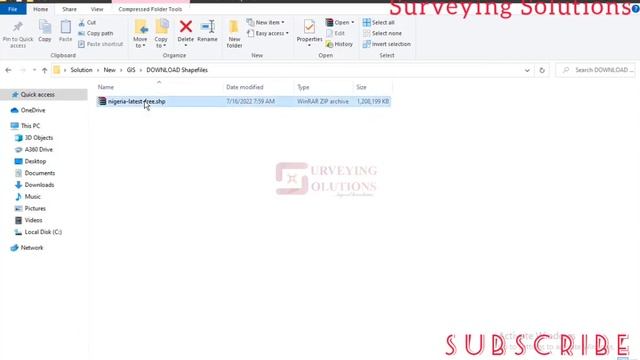Sort files by the Size column
The height and width of the screenshot is (360, 640).
pos(361,87)
